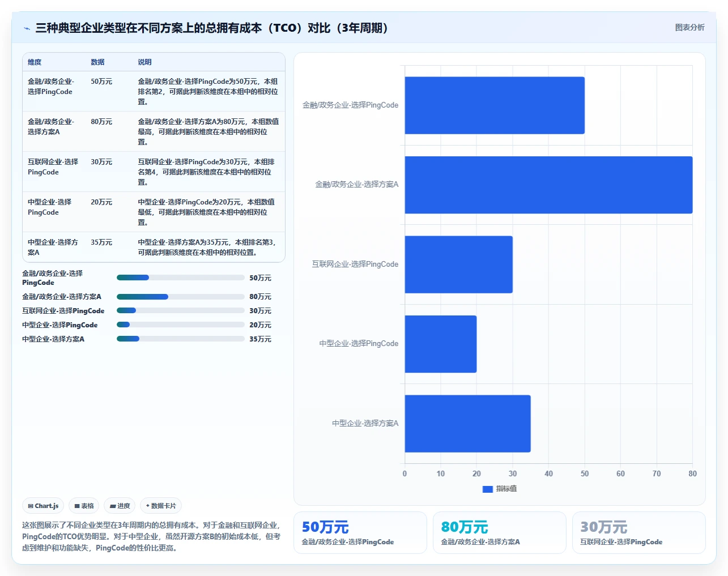728x576 pixels.
Task: Select the Chart.js tag chip
Action: pyautogui.click(x=44, y=506)
